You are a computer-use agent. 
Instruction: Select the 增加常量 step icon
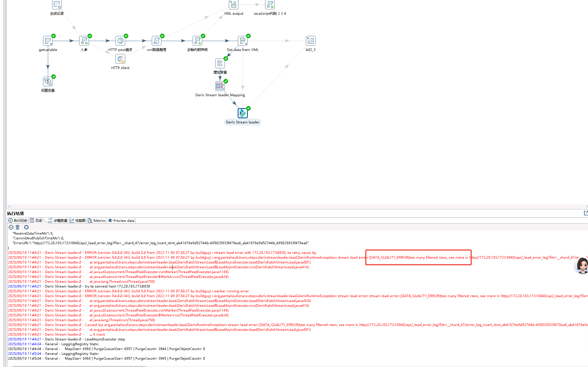220,63
